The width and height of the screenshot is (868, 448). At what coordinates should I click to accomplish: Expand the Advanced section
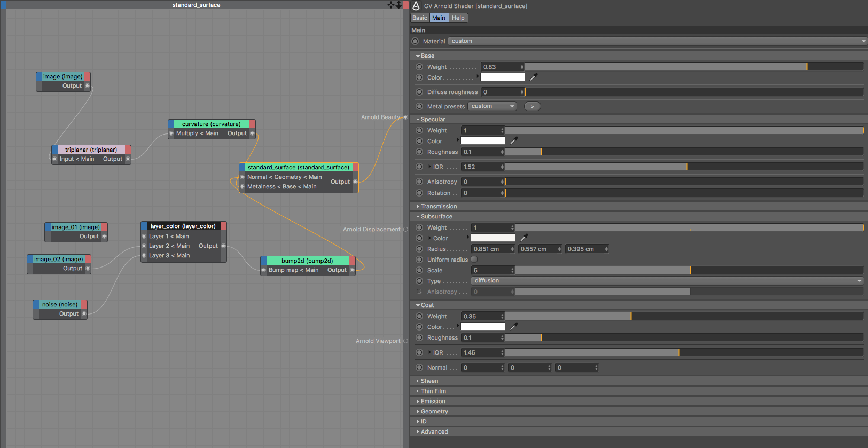[418, 431]
